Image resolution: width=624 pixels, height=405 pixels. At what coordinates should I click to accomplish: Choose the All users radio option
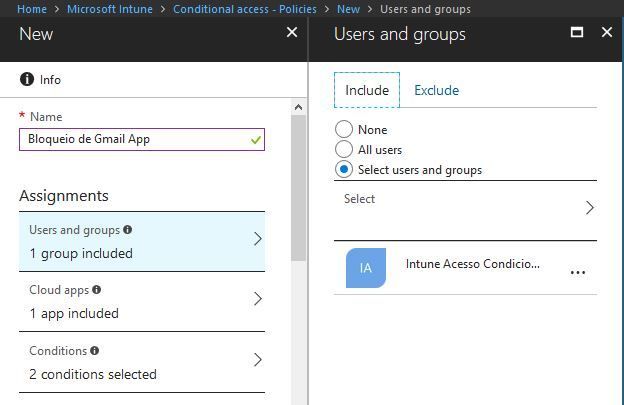click(x=344, y=149)
